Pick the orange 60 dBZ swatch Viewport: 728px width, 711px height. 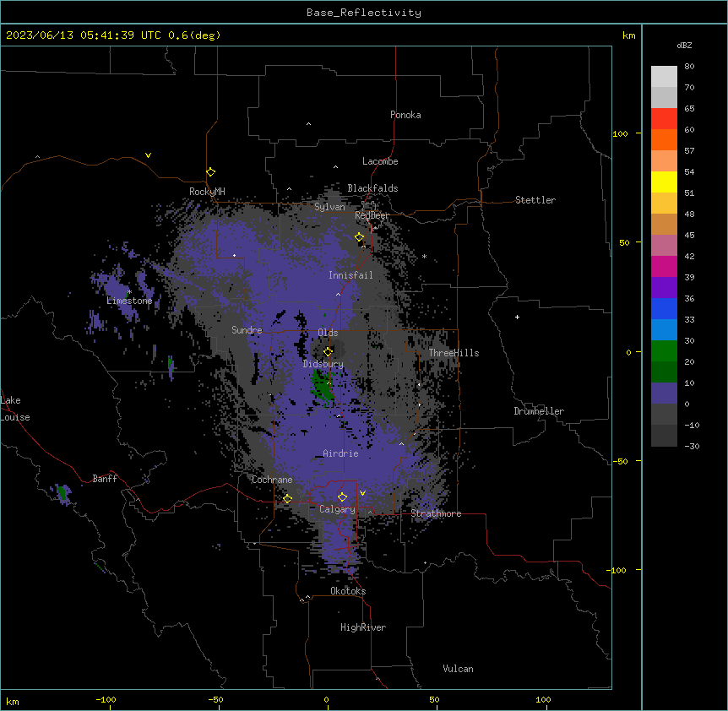664,139
